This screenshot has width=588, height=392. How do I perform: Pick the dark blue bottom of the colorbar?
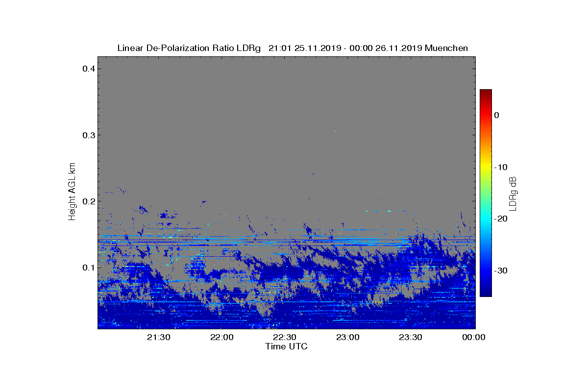(x=486, y=294)
